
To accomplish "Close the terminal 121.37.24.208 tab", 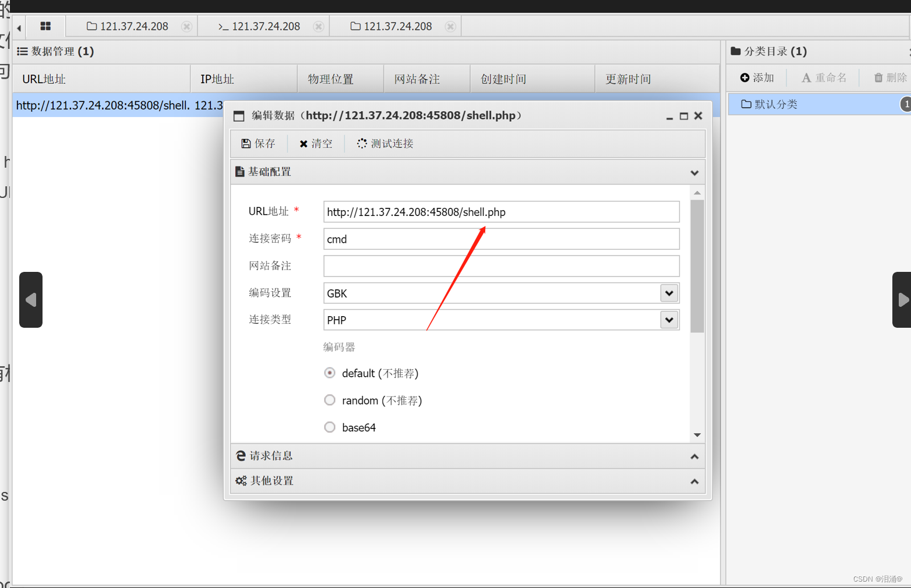I will pyautogui.click(x=318, y=27).
